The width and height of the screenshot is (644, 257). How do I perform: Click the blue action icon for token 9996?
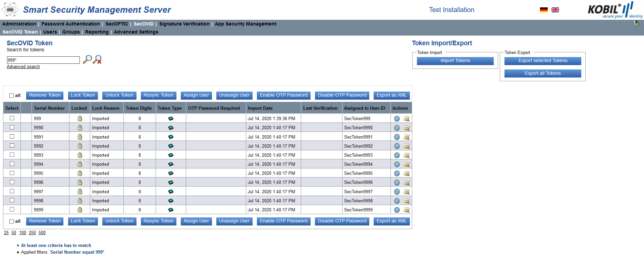tap(397, 183)
